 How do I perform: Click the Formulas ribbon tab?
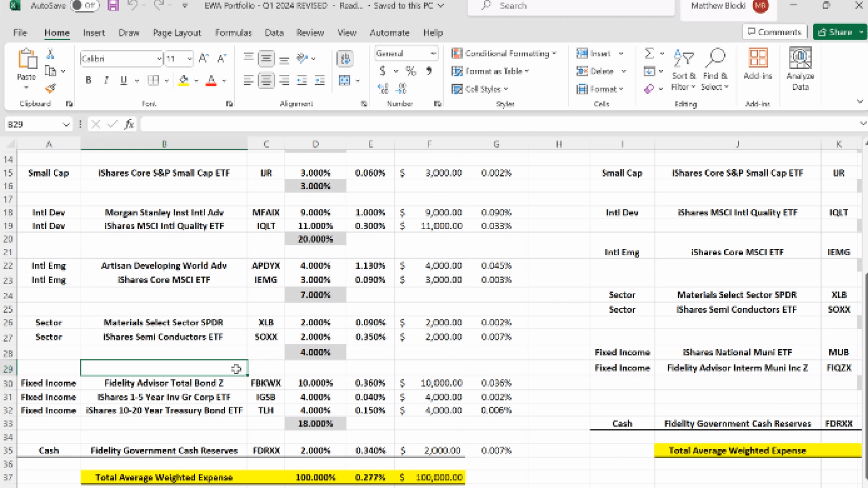coord(234,32)
